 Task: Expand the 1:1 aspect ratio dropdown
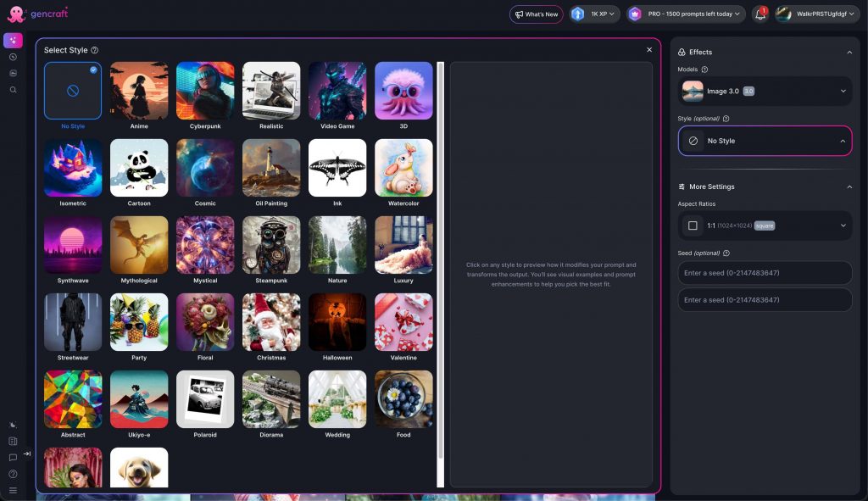(x=765, y=225)
